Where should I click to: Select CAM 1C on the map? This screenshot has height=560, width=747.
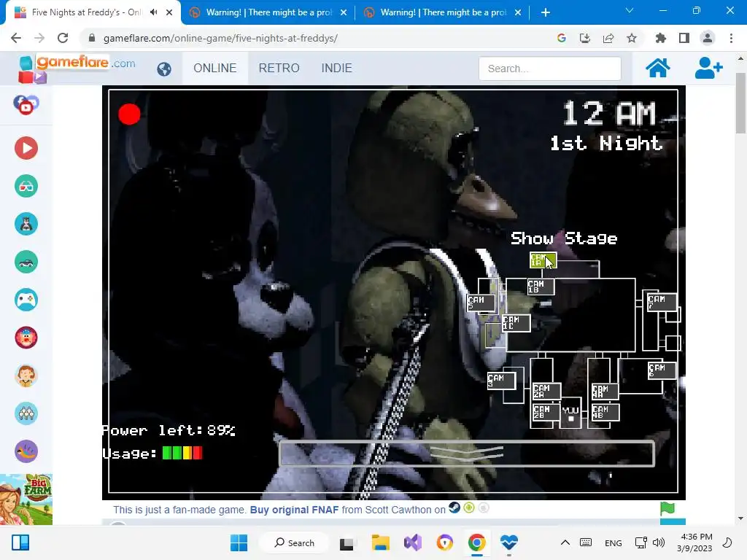(x=516, y=323)
